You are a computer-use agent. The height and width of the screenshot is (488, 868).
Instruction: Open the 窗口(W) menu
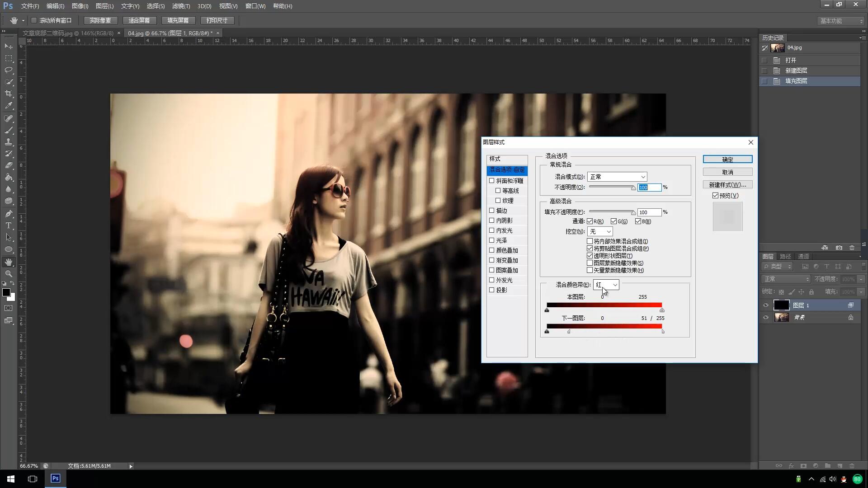(255, 6)
